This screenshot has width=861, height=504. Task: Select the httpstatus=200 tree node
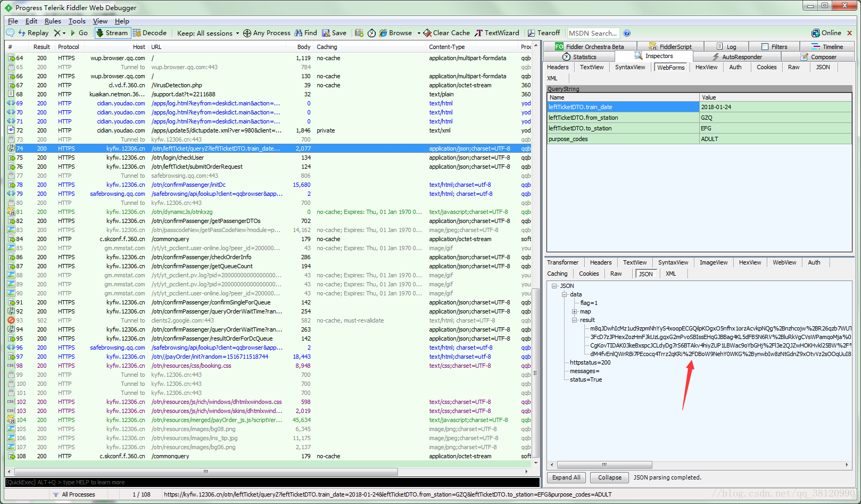coord(590,362)
